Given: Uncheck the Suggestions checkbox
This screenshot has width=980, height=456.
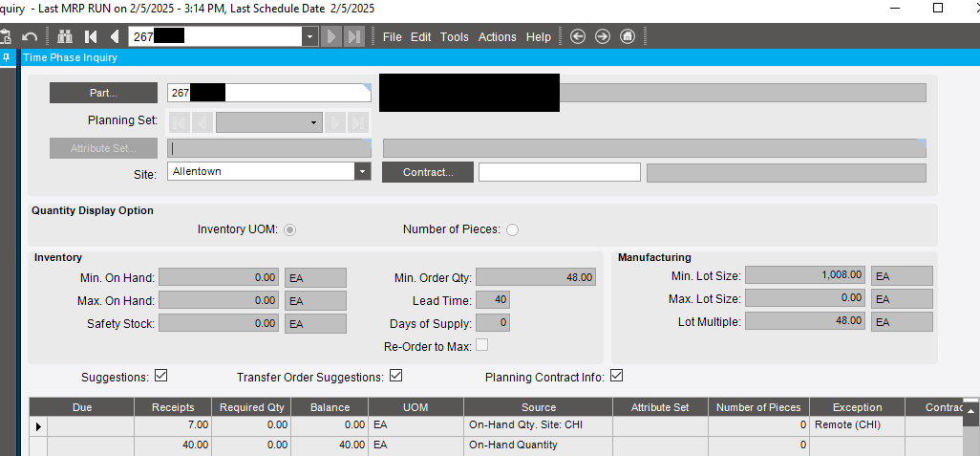Looking at the screenshot, I should pos(161,376).
